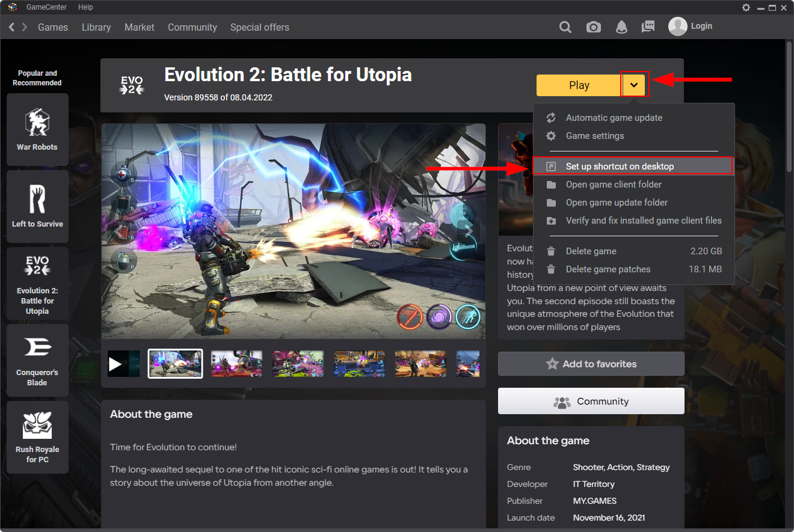Image resolution: width=794 pixels, height=532 pixels.
Task: Collapse the dropdown arrow next to Play
Action: [634, 85]
